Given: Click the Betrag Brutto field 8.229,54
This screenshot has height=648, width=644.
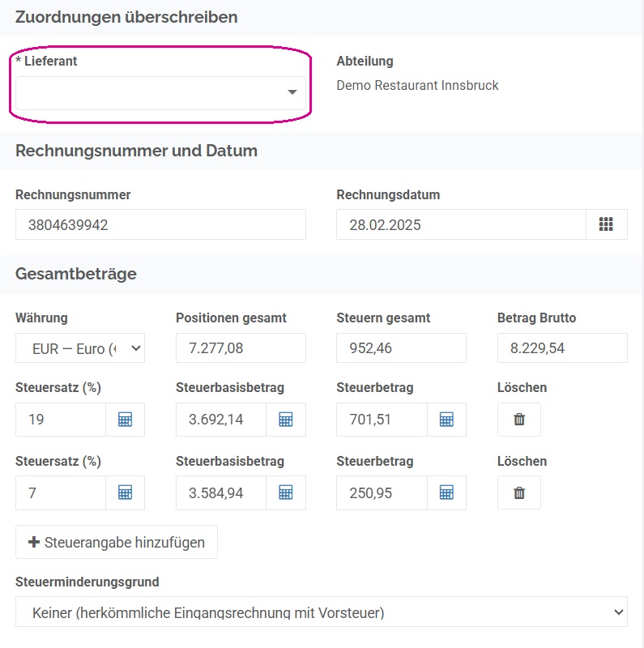Looking at the screenshot, I should (562, 348).
